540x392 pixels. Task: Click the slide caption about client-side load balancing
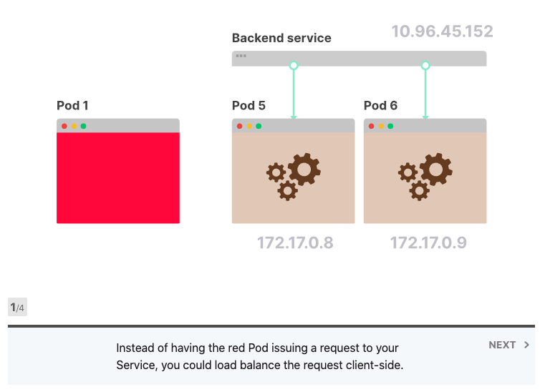[x=260, y=357]
